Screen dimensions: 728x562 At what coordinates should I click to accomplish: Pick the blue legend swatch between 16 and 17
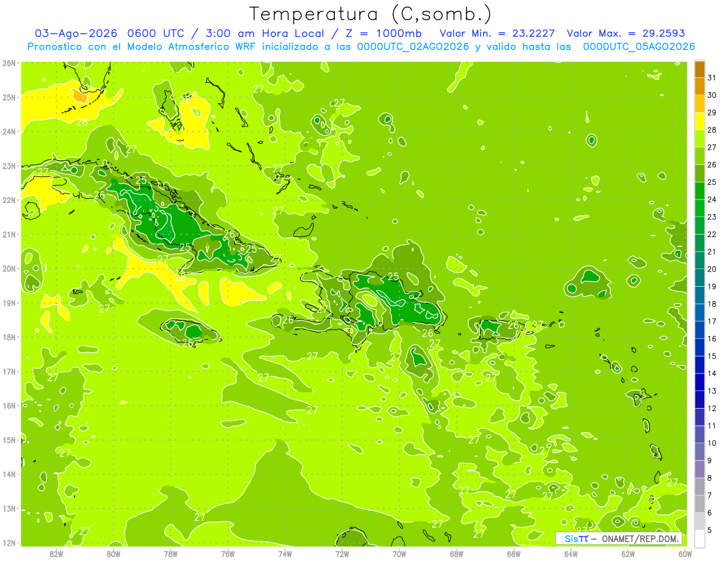coord(699,330)
